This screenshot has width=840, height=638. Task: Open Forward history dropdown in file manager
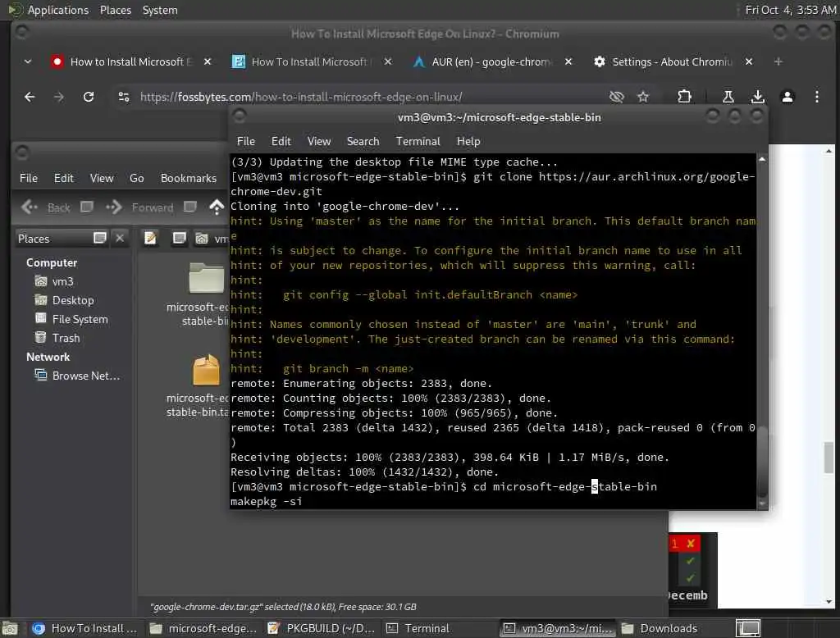click(x=190, y=207)
